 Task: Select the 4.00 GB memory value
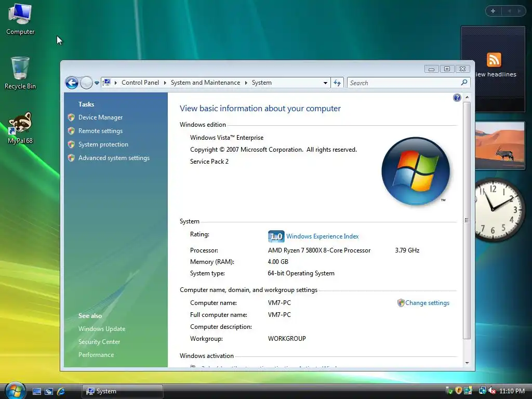[x=278, y=262]
